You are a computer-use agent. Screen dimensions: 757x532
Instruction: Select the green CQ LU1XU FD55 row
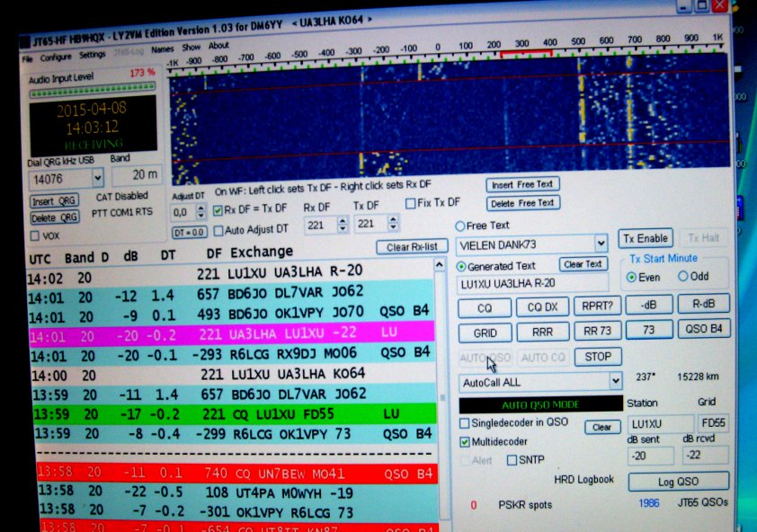point(236,413)
